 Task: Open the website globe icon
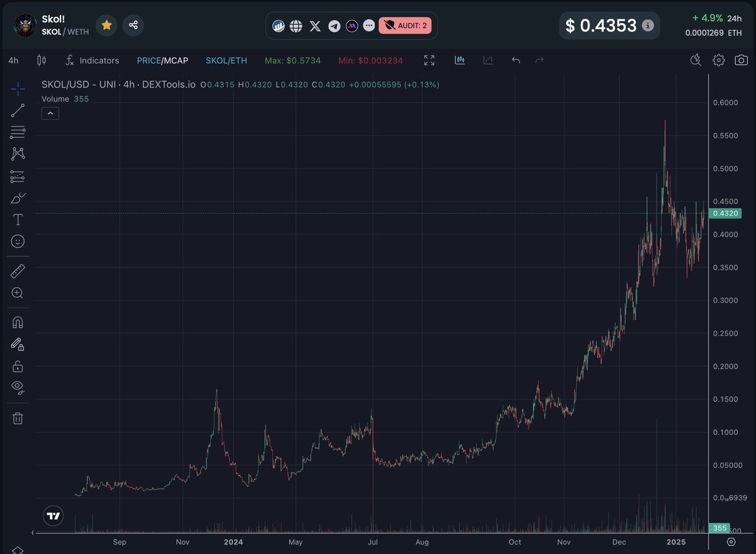[296, 26]
